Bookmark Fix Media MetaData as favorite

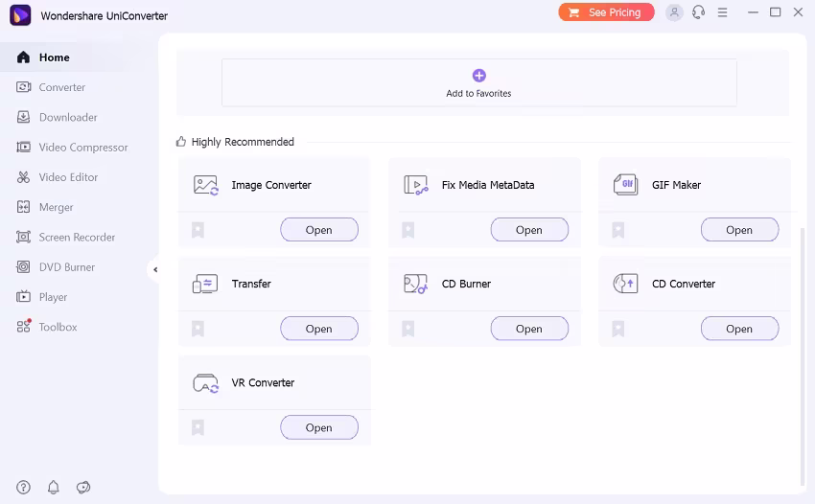click(408, 230)
